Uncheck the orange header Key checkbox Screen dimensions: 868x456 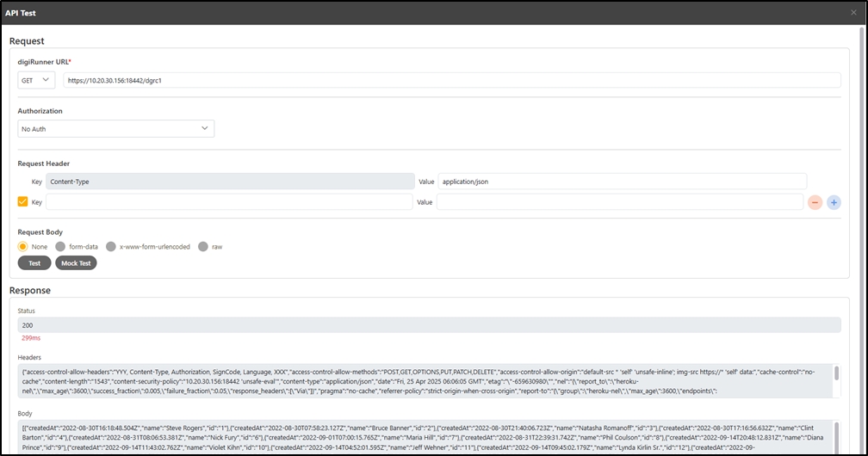(x=23, y=201)
